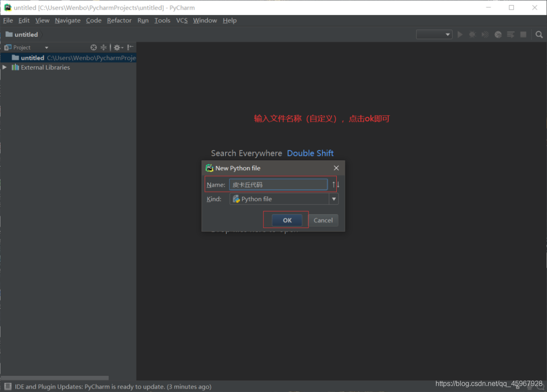Select External Libraries tree row
The image size is (547, 392).
pos(68,67)
